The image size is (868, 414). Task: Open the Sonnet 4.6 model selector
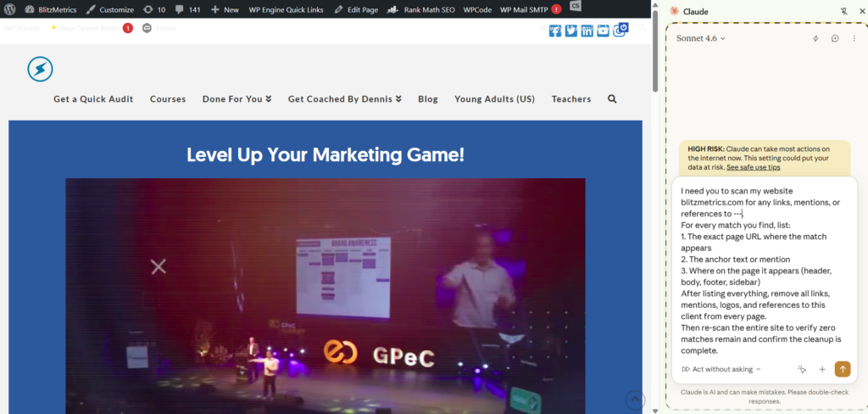[x=701, y=38]
